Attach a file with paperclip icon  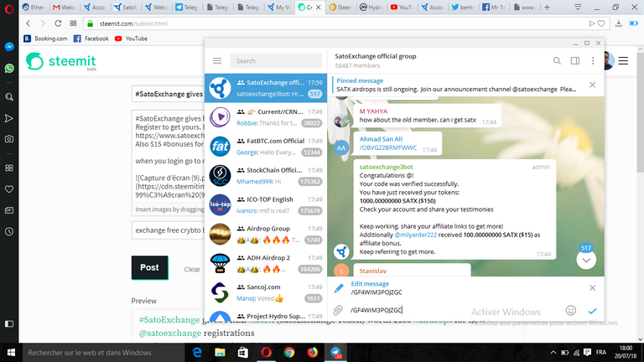click(338, 310)
